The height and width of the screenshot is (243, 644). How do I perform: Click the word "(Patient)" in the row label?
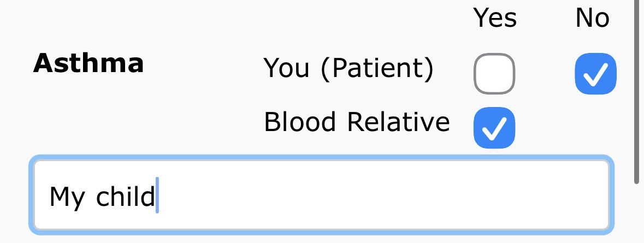[377, 69]
